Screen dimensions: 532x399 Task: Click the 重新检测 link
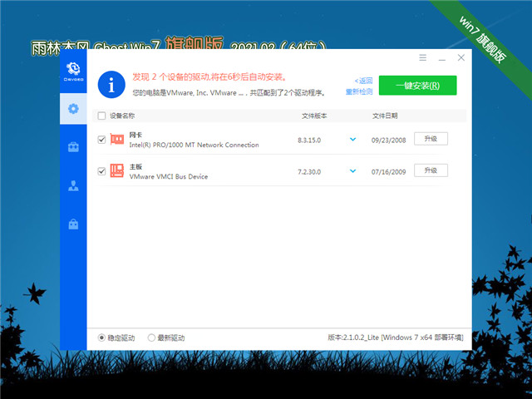pos(359,91)
